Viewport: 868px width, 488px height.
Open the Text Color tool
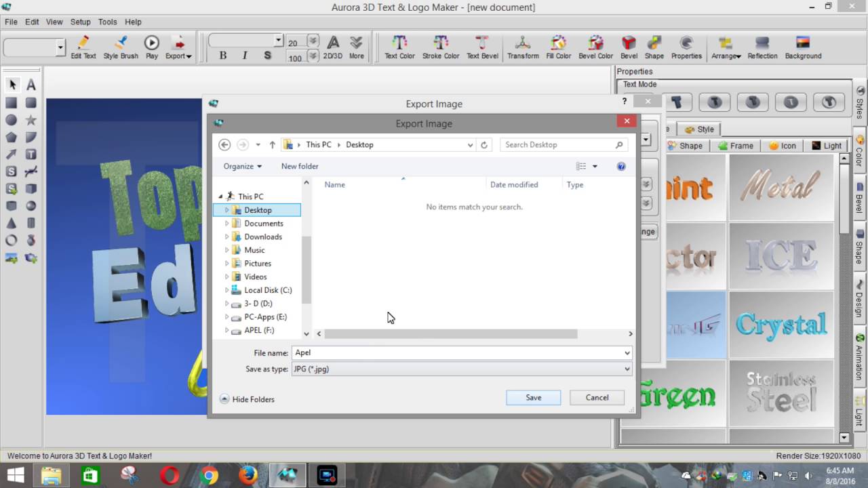pos(399,48)
